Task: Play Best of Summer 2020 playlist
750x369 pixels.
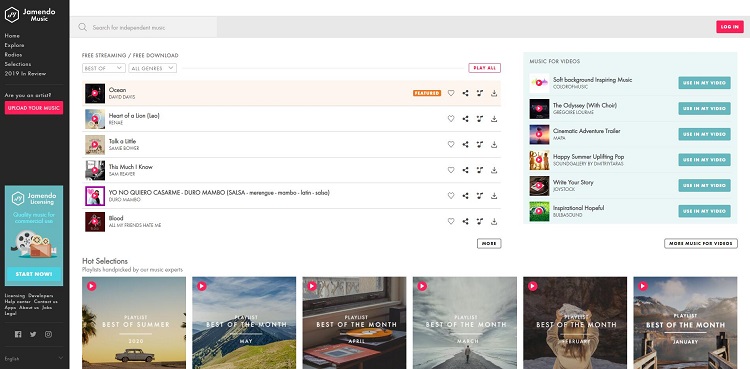Action: coord(91,286)
